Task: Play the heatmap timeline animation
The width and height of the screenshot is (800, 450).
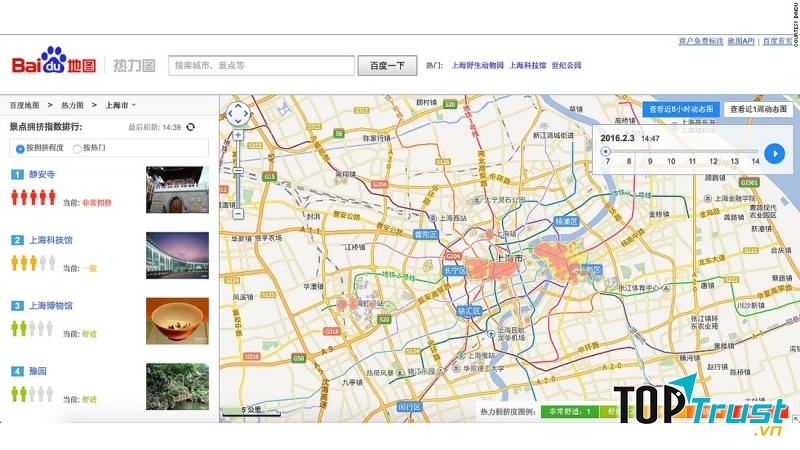Action: 774,154
